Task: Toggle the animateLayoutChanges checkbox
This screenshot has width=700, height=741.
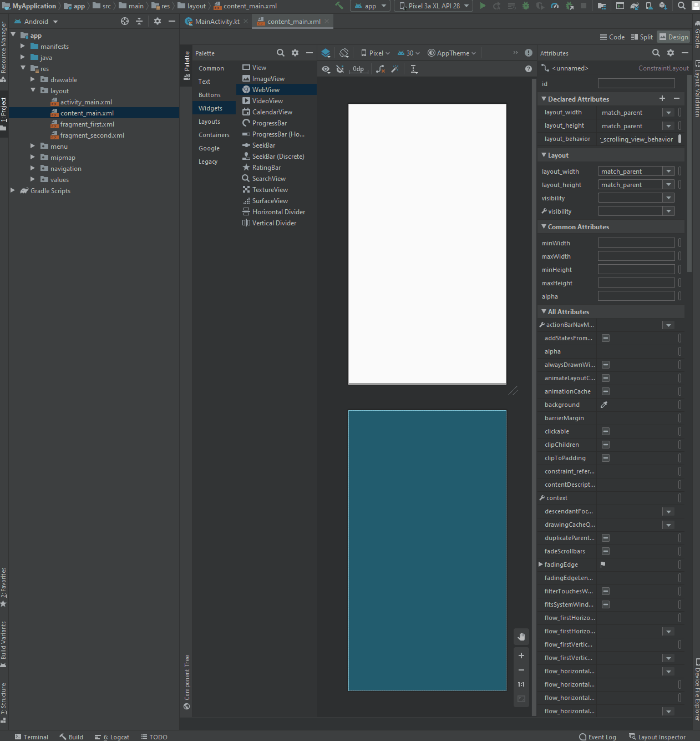Action: pos(606,378)
